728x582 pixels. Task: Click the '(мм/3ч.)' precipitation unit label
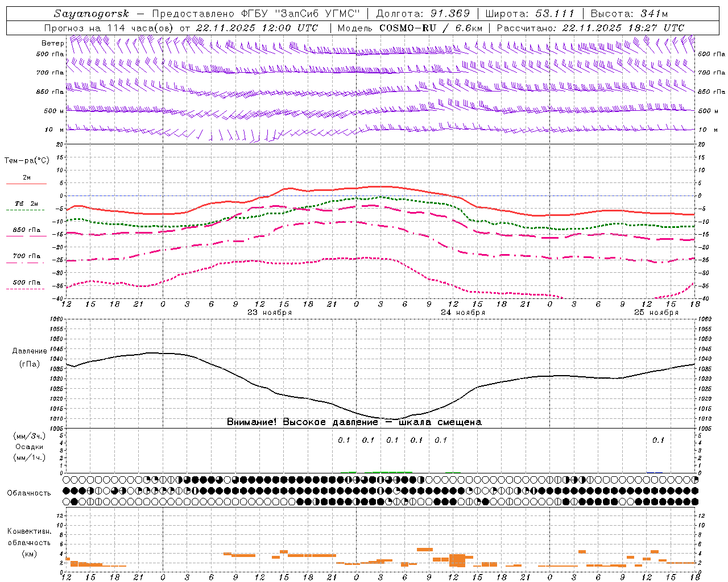[x=30, y=436]
